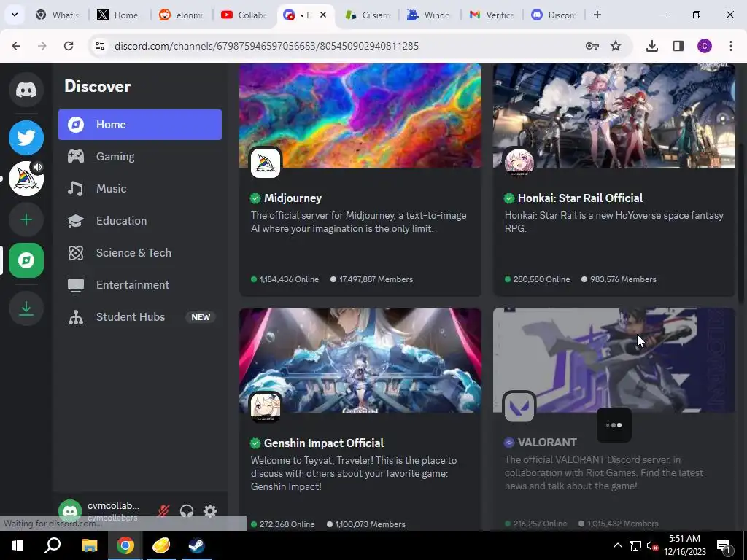747x560 pixels.
Task: Switch to the X Home tab
Action: tap(117, 15)
